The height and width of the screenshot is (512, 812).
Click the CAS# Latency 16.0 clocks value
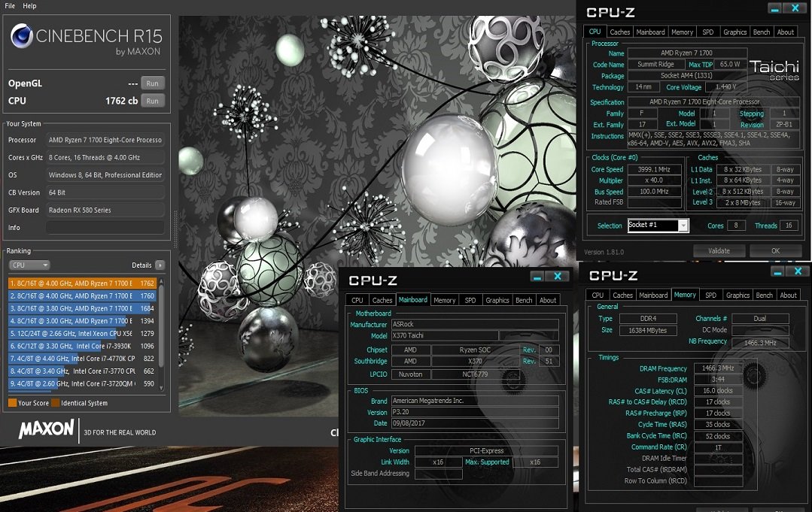coord(718,391)
